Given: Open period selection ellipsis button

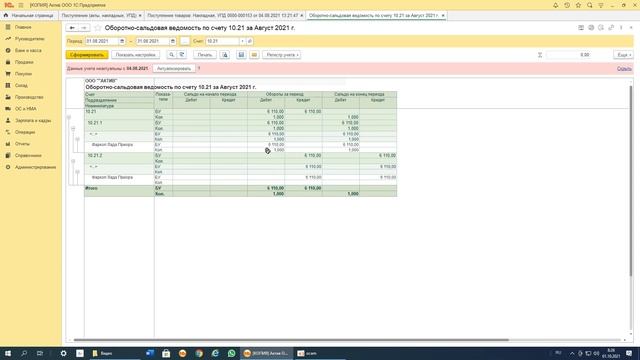Looking at the screenshot, I should tap(184, 41).
